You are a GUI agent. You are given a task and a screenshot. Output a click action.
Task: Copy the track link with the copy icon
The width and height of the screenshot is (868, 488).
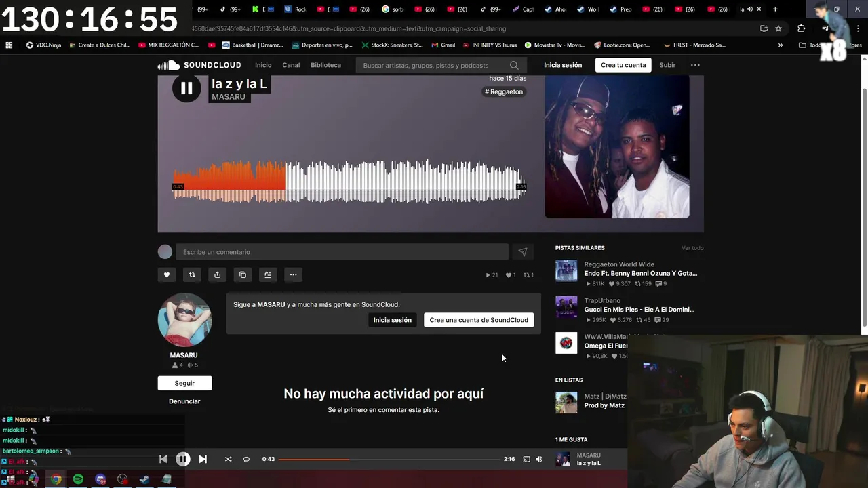click(243, 274)
